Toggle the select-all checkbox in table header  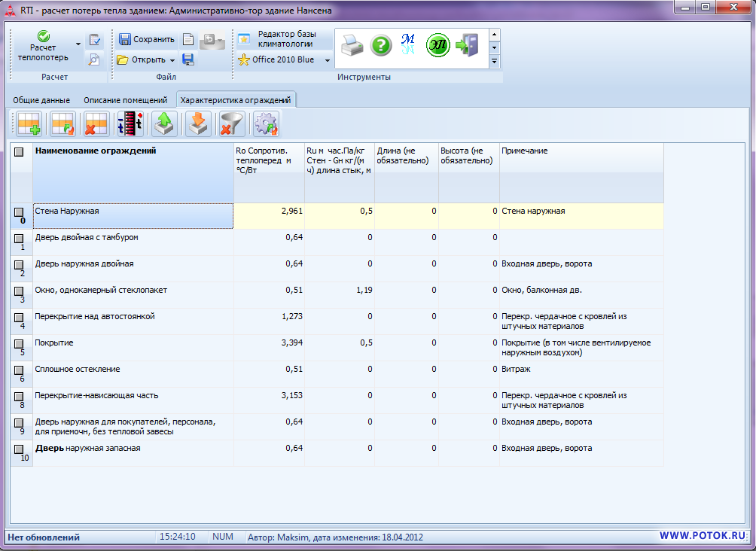[19, 152]
